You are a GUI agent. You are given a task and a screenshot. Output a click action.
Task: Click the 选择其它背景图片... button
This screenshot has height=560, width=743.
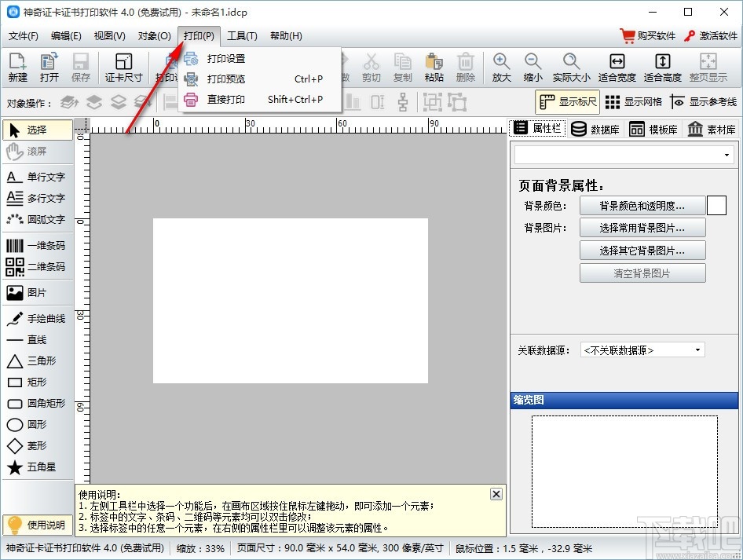pos(642,250)
